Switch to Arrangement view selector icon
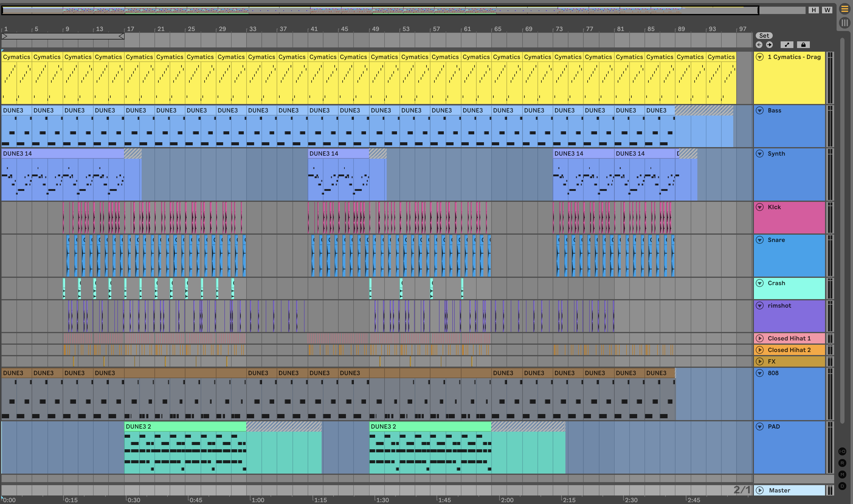The width and height of the screenshot is (853, 504). coord(844,9)
